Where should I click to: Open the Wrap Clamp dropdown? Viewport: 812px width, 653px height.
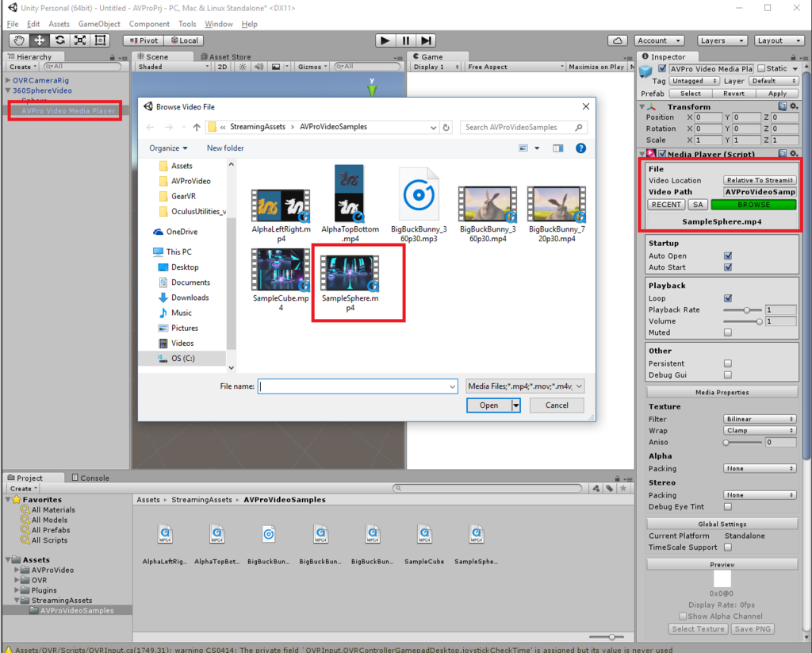(760, 431)
